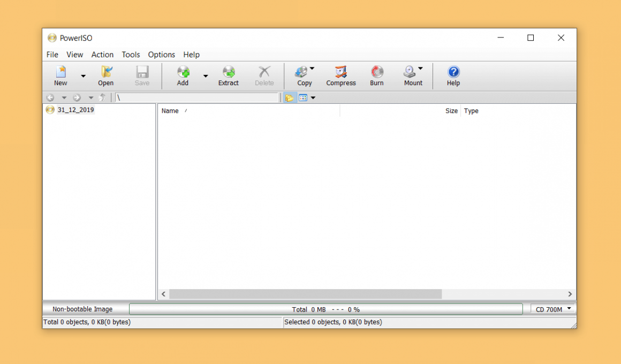Click the Up one level icon
The image size is (621, 364).
pyautogui.click(x=102, y=97)
